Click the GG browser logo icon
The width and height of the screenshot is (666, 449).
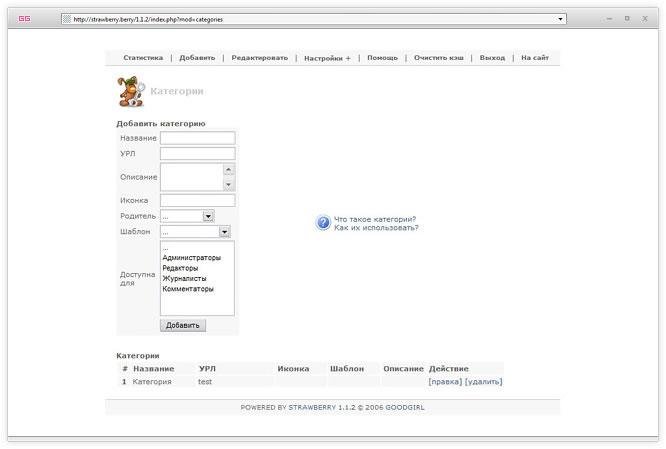coord(24,19)
